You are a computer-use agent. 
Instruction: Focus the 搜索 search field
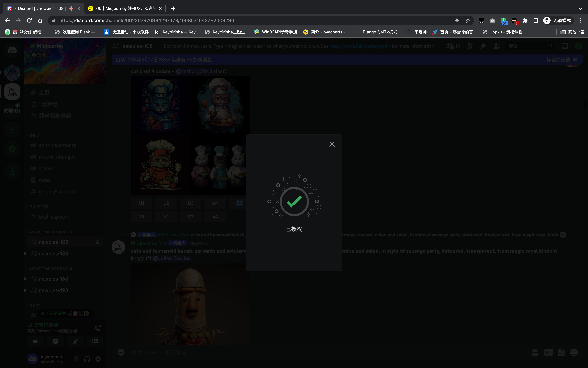531,46
